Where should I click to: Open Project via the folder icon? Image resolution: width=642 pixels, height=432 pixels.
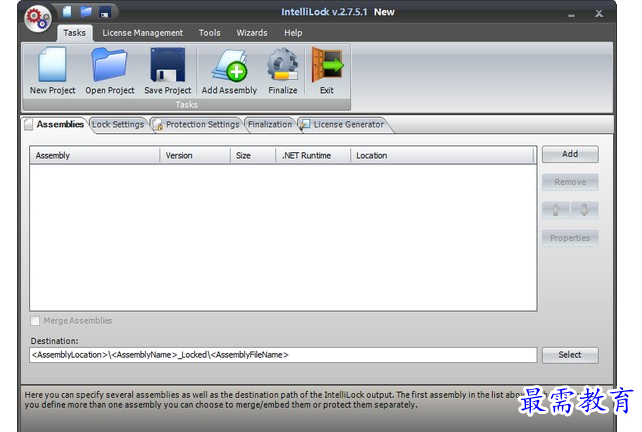[x=110, y=71]
